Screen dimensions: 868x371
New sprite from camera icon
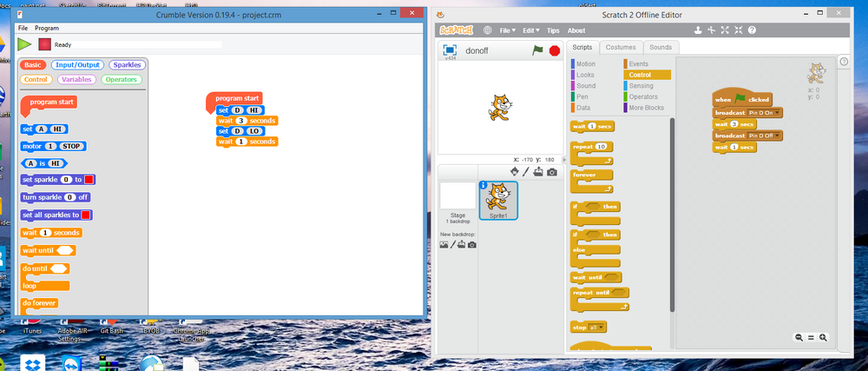[x=552, y=172]
